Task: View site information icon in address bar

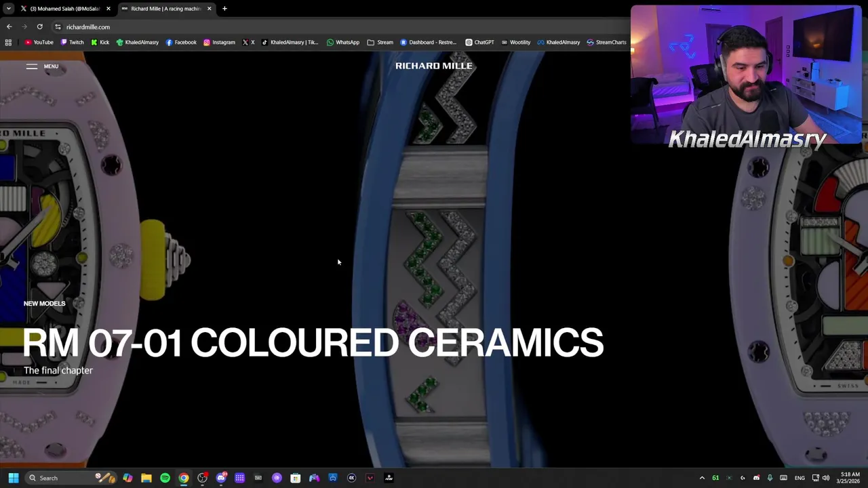Action: [x=58, y=27]
